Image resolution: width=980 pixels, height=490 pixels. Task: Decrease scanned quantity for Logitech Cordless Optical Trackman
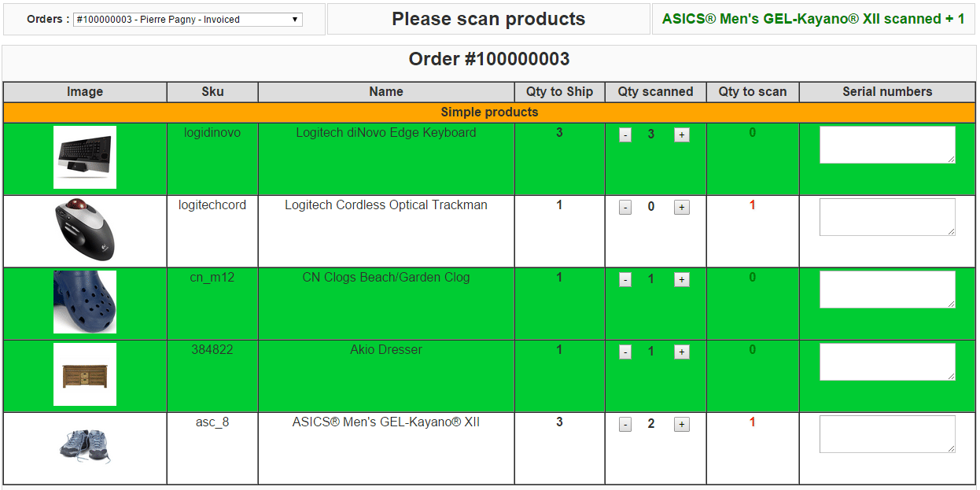(x=625, y=208)
